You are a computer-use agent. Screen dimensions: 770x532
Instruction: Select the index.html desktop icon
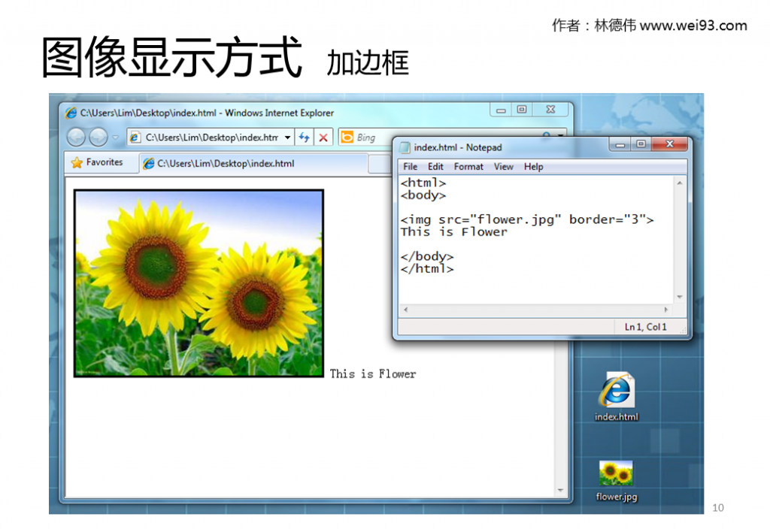(x=617, y=397)
